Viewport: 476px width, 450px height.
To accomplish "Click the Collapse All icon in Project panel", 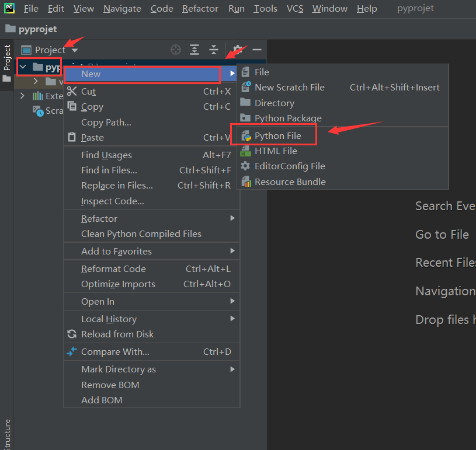I will (214, 50).
